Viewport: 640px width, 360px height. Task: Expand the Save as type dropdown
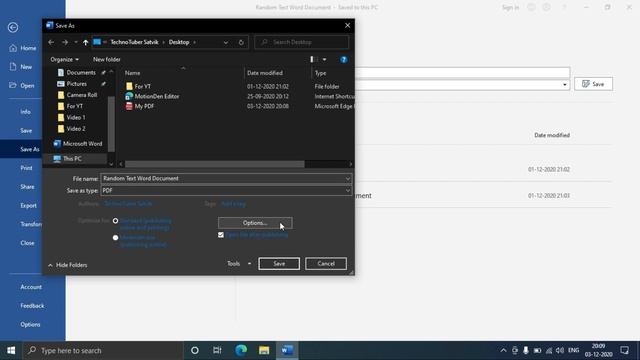348,191
